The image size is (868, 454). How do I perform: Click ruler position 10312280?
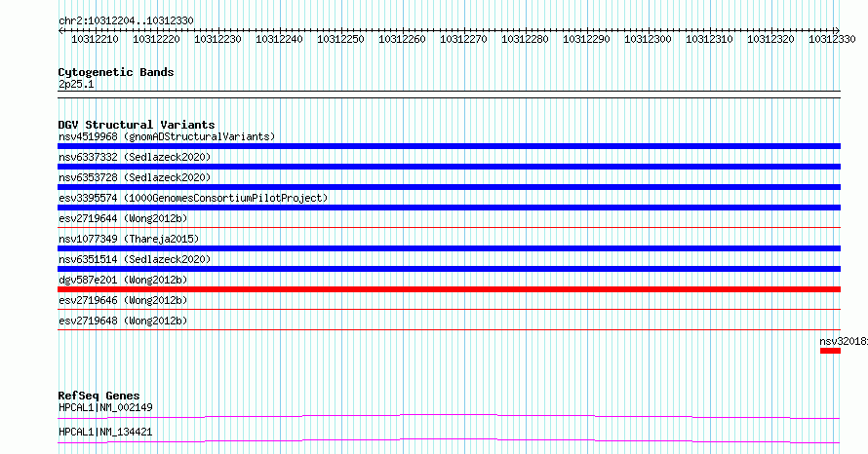click(x=525, y=39)
